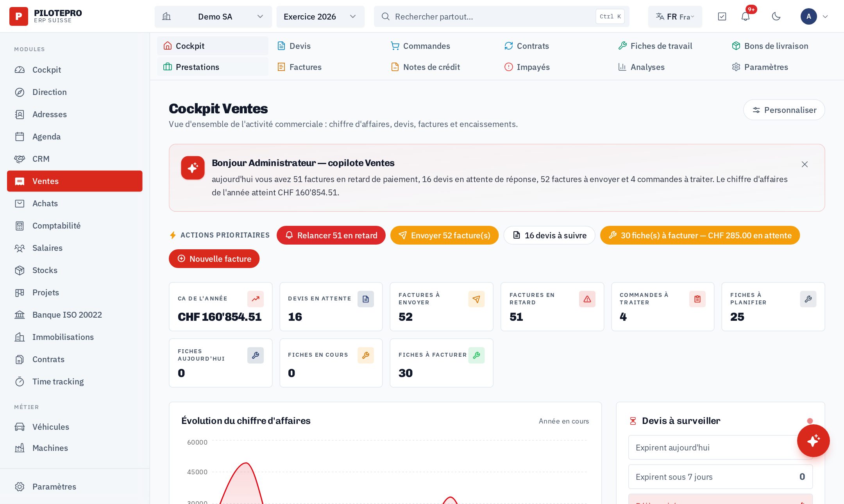Open Adresses module in sidebar
Screen dimensions: 844x504
75,114
